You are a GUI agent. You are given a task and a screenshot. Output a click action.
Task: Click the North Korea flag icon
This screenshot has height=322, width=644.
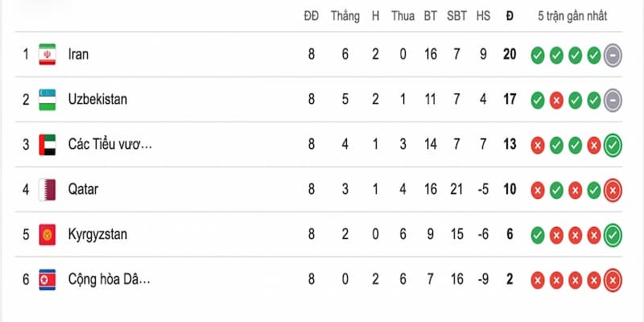47,279
